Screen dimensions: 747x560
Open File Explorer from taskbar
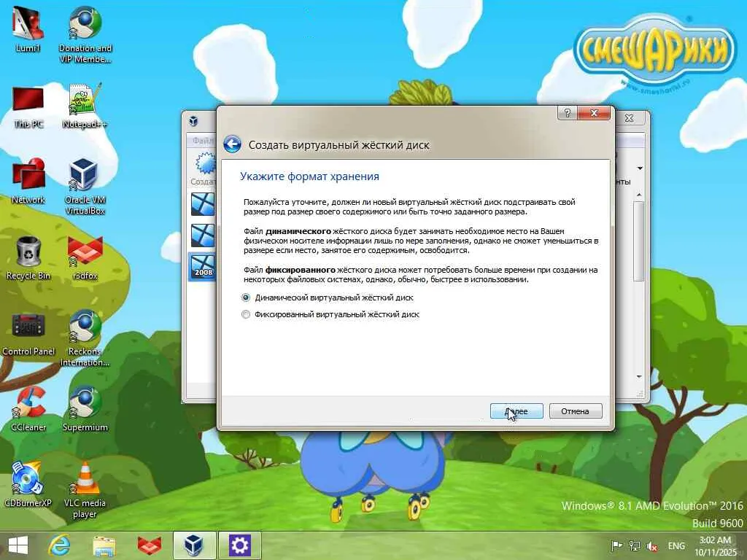pos(104,545)
